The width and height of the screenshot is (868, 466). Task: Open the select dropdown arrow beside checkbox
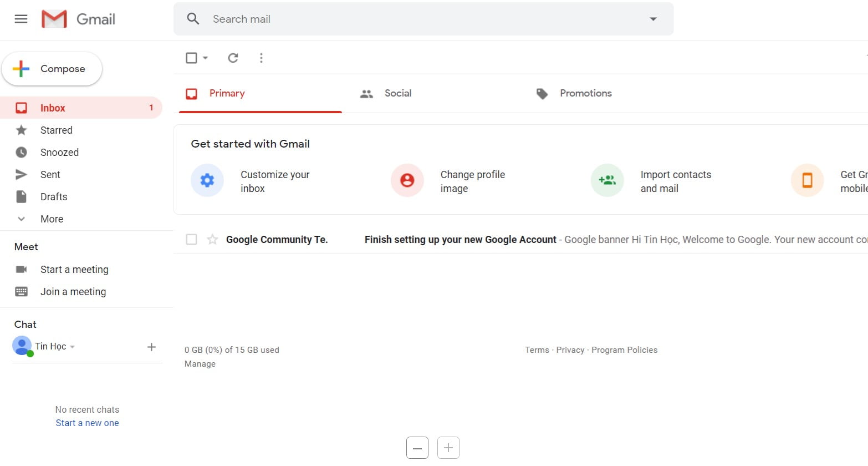tap(205, 58)
